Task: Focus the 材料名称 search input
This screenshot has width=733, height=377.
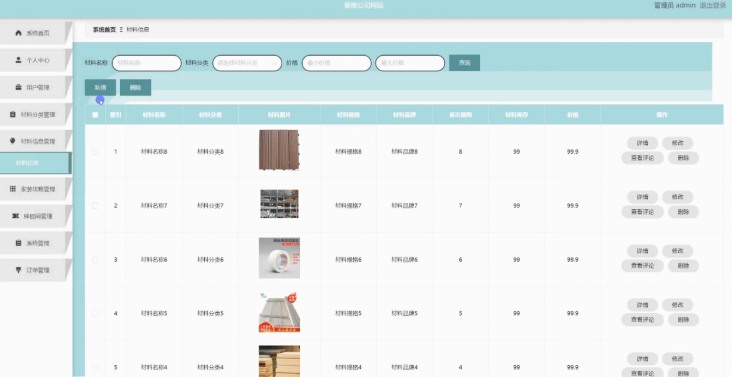Action: click(147, 63)
